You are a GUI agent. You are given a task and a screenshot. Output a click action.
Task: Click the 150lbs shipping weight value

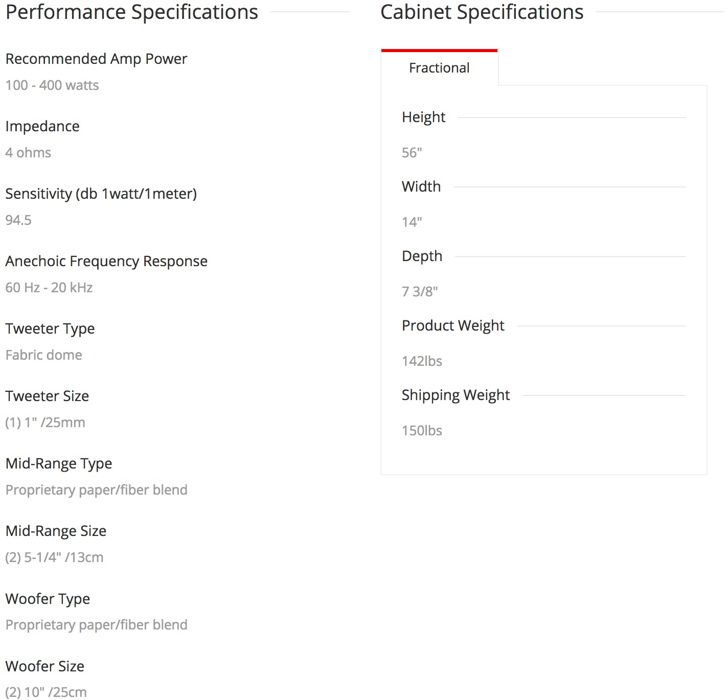tap(422, 431)
